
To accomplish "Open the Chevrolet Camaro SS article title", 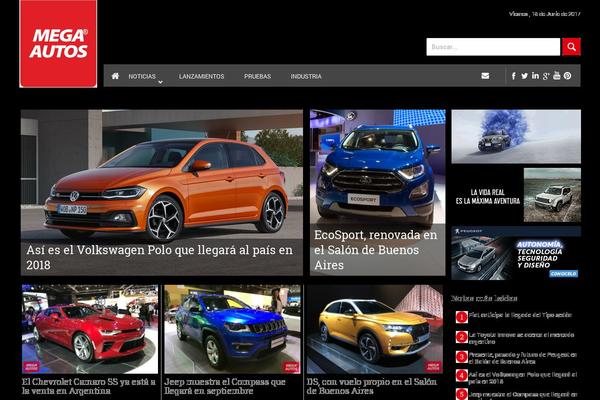I will click(x=89, y=386).
